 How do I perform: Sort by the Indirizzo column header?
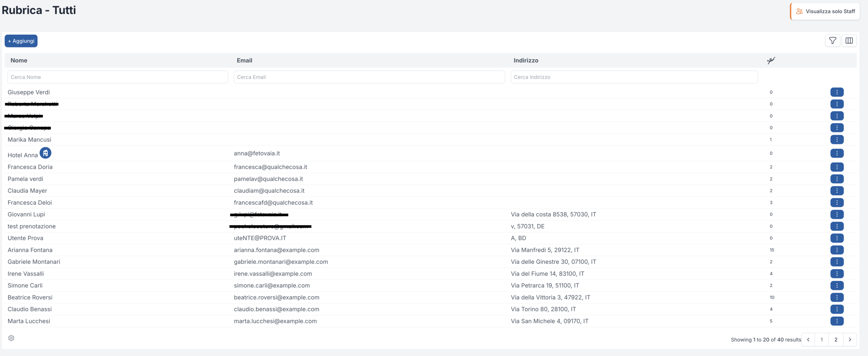point(526,60)
